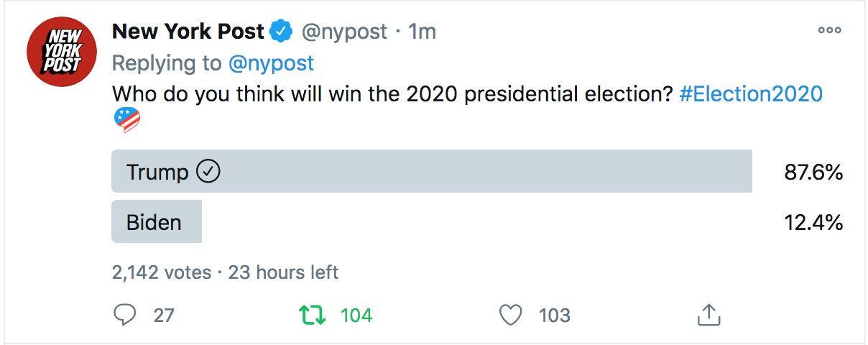The image size is (868, 345).
Task: Click the checkmark circle next to Trump
Action: click(208, 171)
